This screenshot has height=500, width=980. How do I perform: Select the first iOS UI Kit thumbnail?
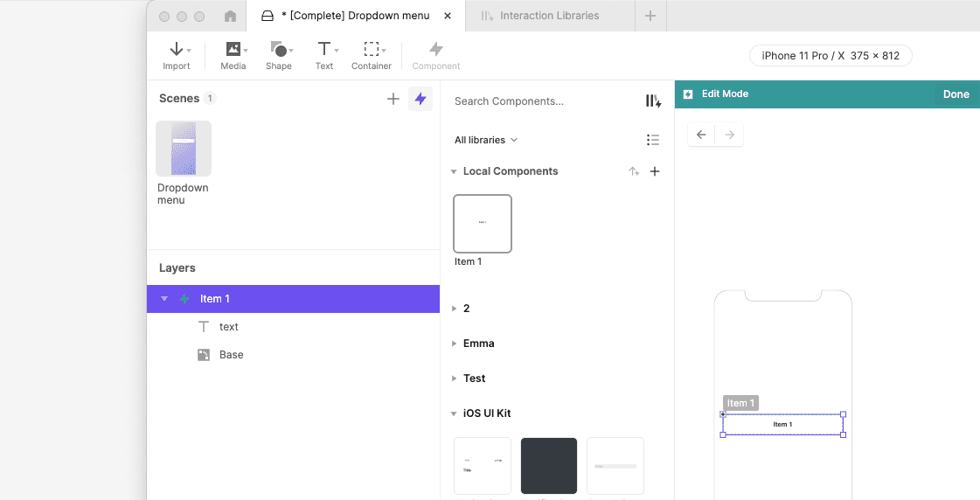[x=483, y=466]
